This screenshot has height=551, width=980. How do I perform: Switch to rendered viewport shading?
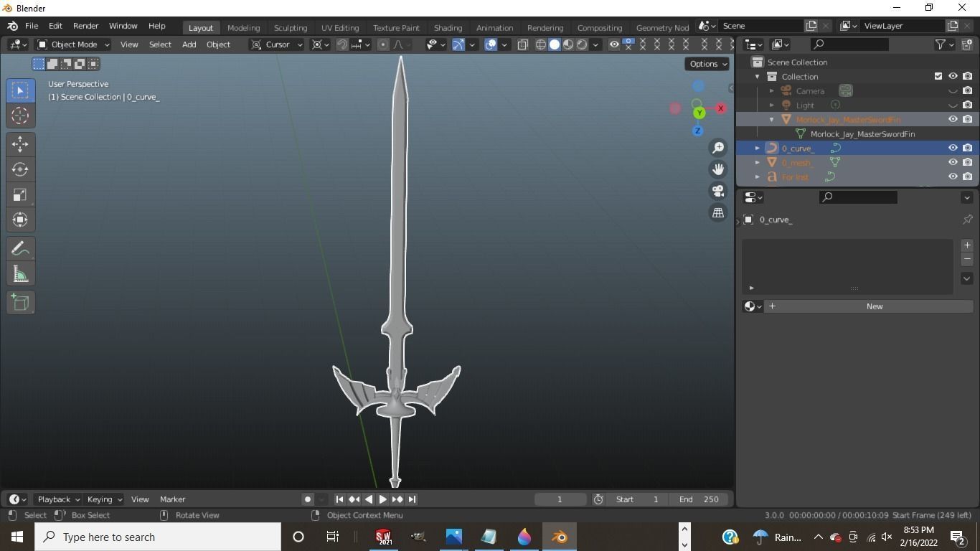[x=582, y=44]
